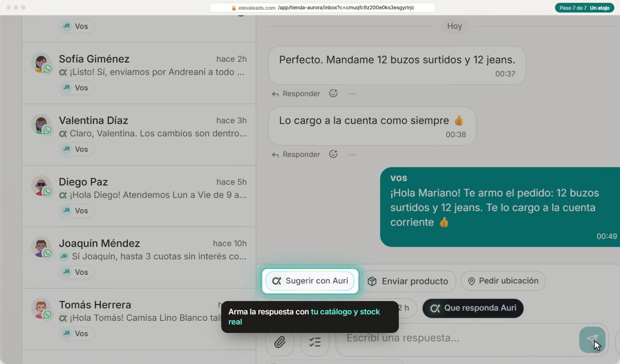Click the Vos assignee chip under Diego Paz

[77, 211]
